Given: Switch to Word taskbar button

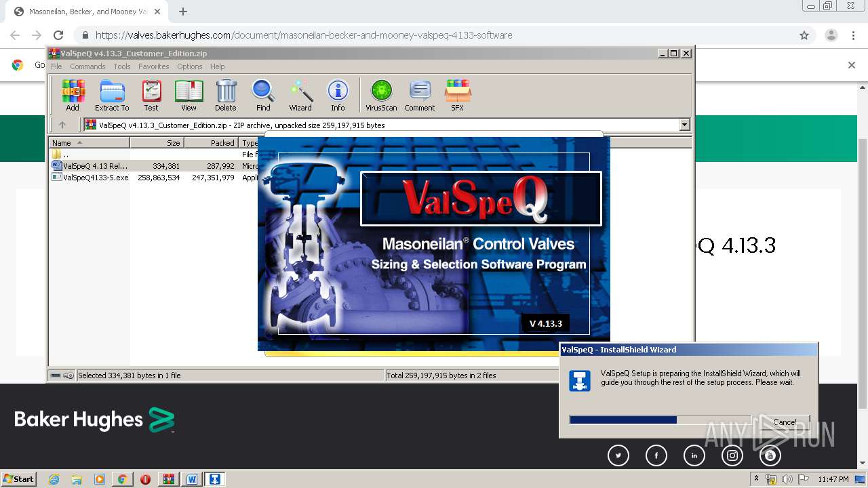Looking at the screenshot, I should click(x=192, y=479).
